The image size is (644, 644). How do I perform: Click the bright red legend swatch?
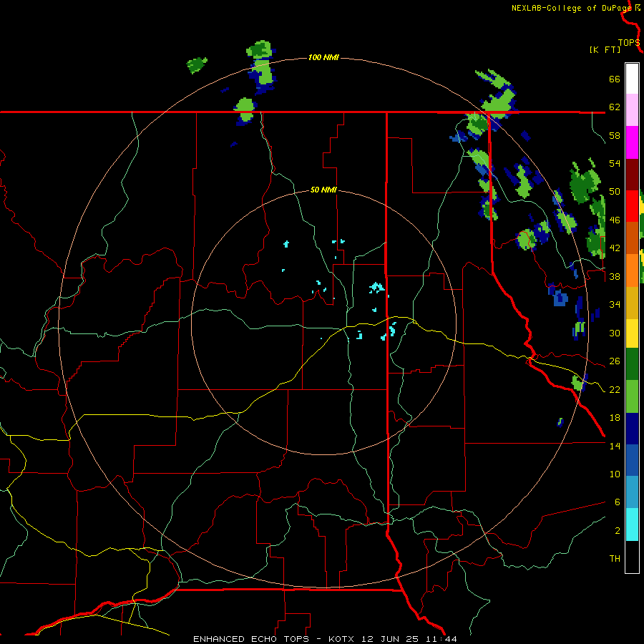(x=632, y=206)
